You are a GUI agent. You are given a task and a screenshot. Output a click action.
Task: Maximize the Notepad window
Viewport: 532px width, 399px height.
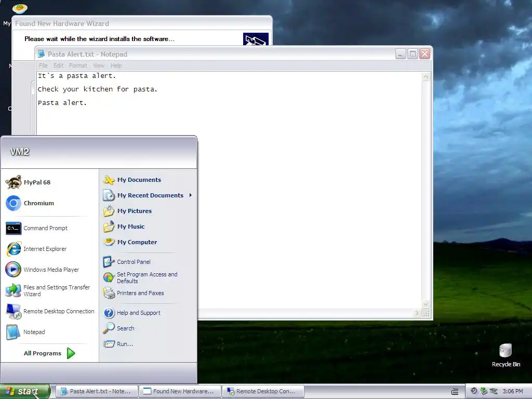413,54
